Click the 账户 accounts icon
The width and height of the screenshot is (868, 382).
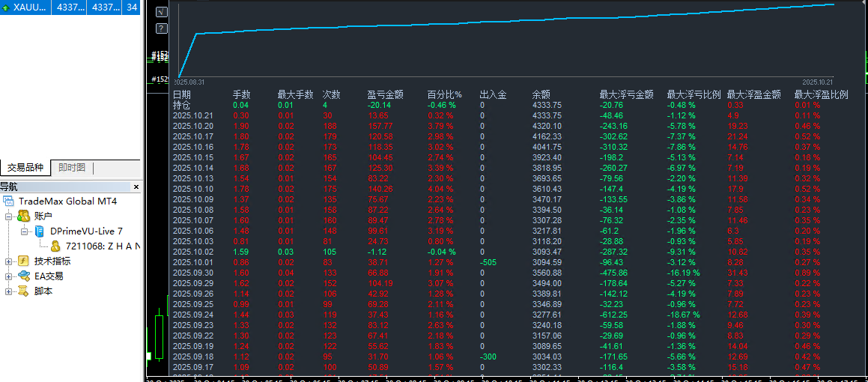point(23,216)
